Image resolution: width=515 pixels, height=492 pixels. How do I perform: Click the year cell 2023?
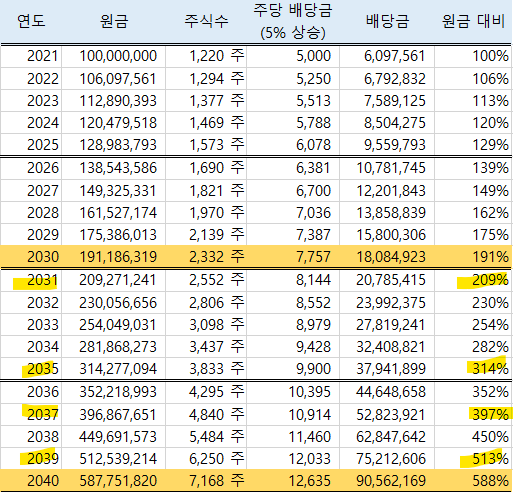(43, 101)
